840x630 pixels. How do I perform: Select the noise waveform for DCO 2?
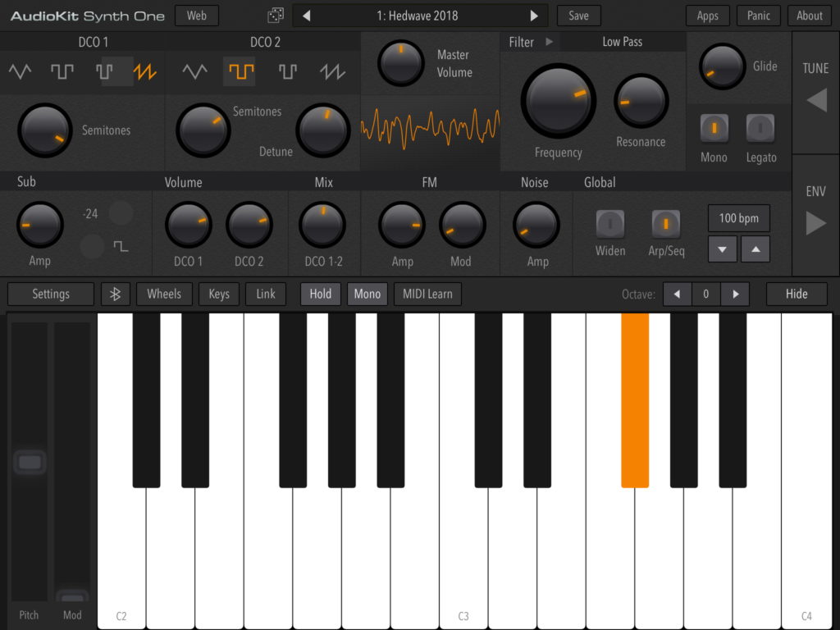click(331, 71)
